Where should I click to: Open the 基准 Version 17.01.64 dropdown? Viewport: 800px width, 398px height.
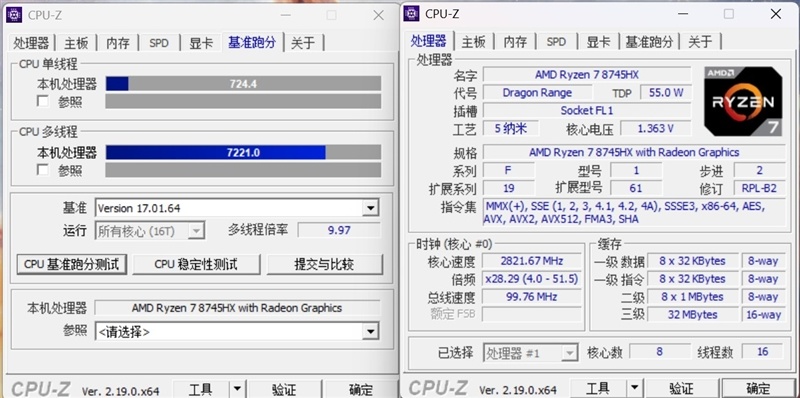pyautogui.click(x=370, y=208)
